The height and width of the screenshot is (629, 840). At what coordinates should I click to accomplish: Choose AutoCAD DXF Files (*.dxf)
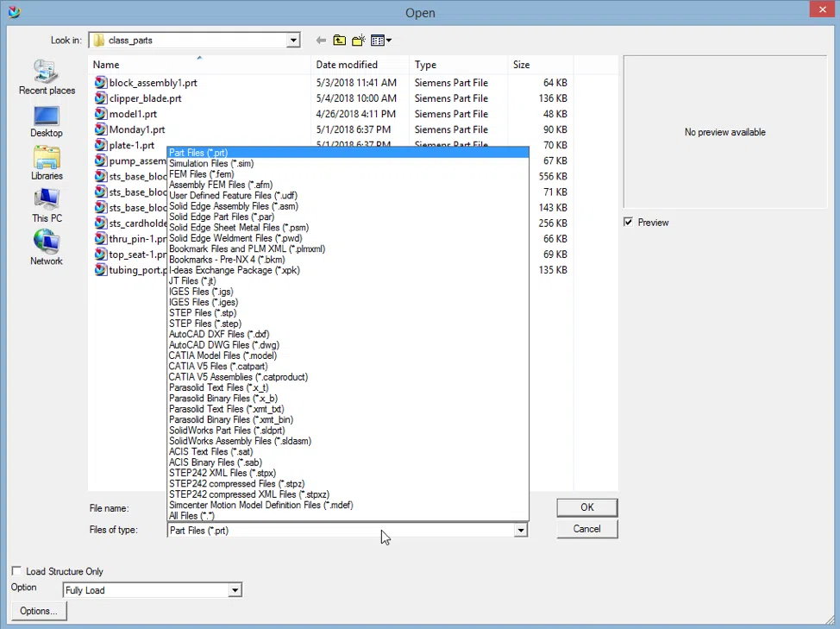(348, 334)
